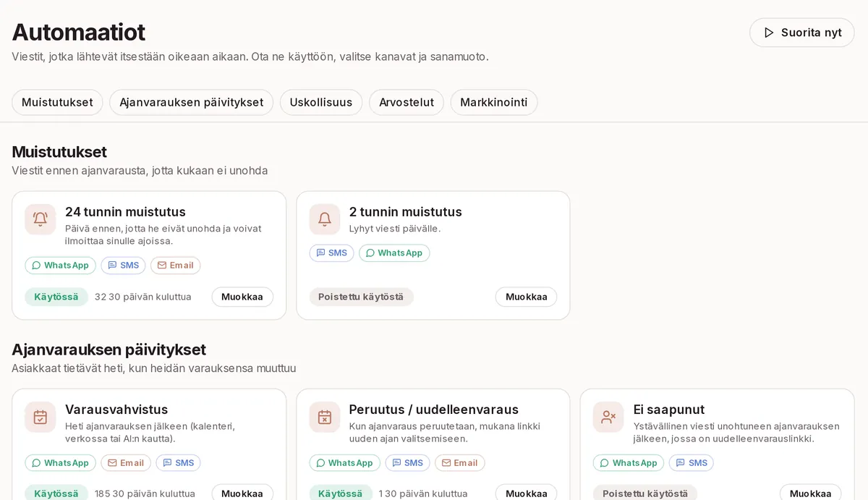Click the 'Muistutukset' section heading

point(59,152)
